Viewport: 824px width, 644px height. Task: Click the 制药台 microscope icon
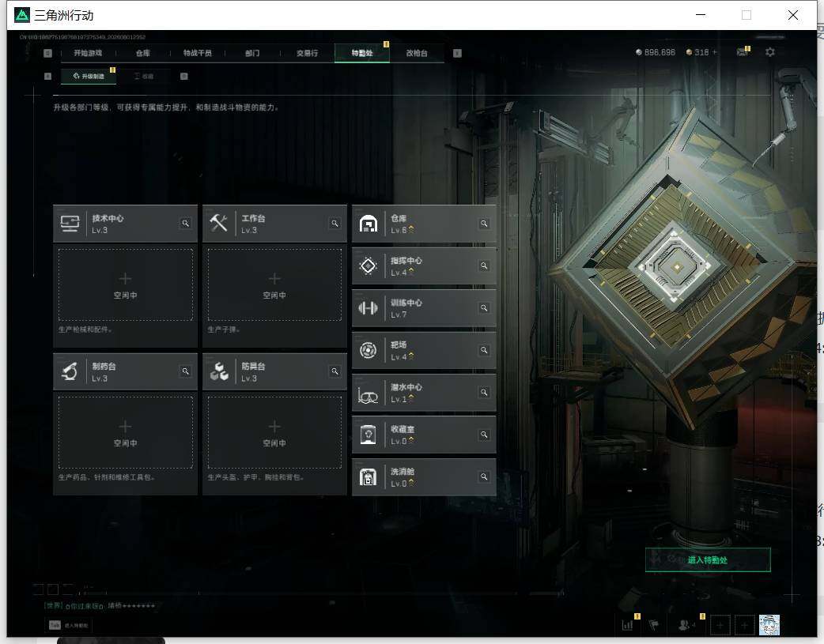tap(70, 371)
